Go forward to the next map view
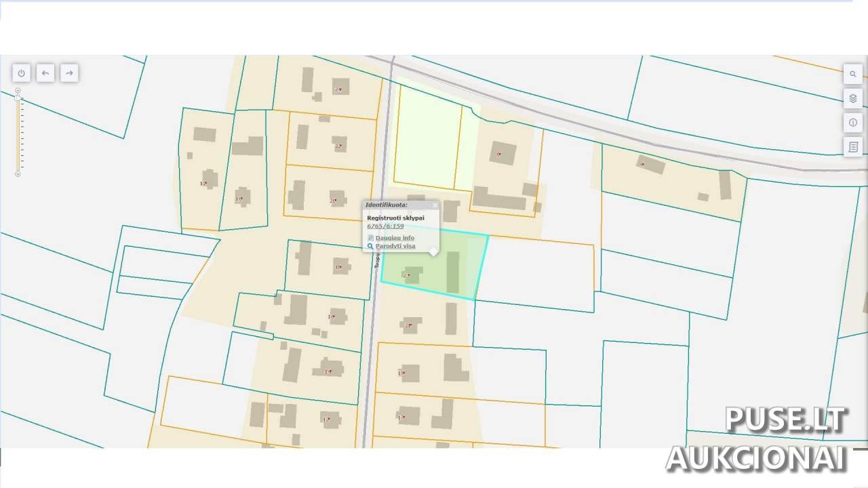This screenshot has height=488, width=868. click(69, 73)
